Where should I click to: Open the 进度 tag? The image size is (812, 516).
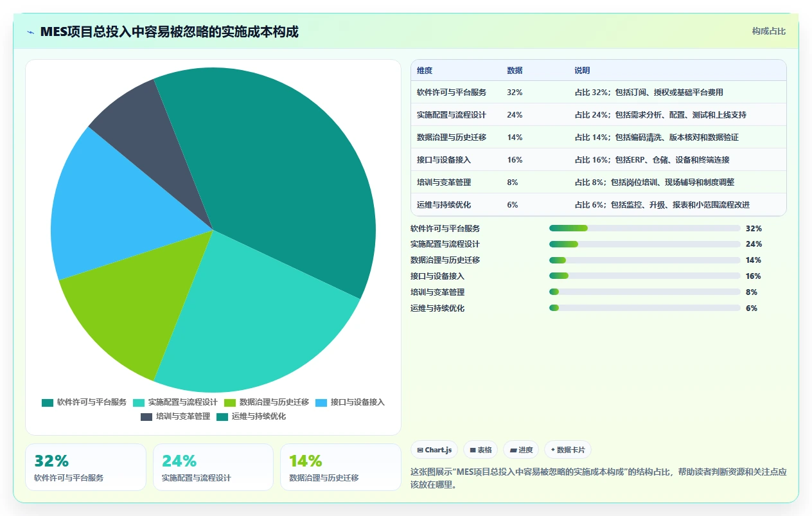(521, 450)
